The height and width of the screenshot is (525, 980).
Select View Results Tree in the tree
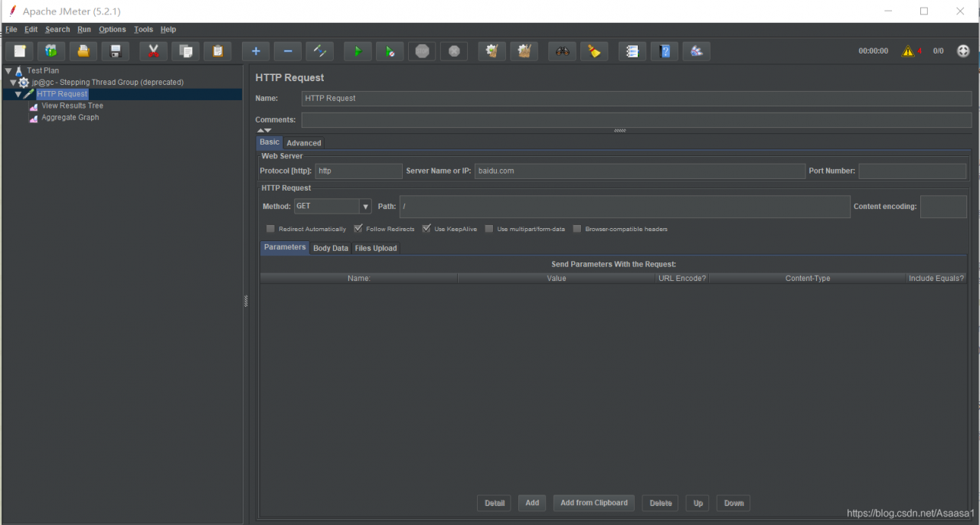pyautogui.click(x=72, y=106)
